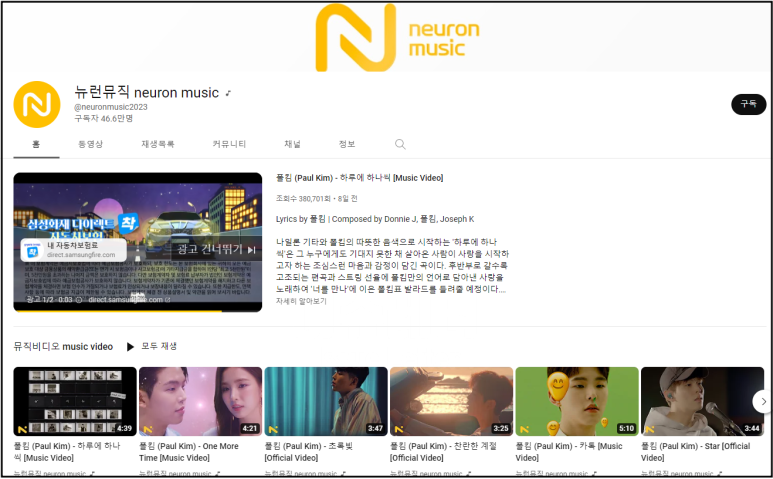Image resolution: width=773 pixels, height=479 pixels.
Task: Switch to the 동영상 tab
Action: click(x=91, y=144)
